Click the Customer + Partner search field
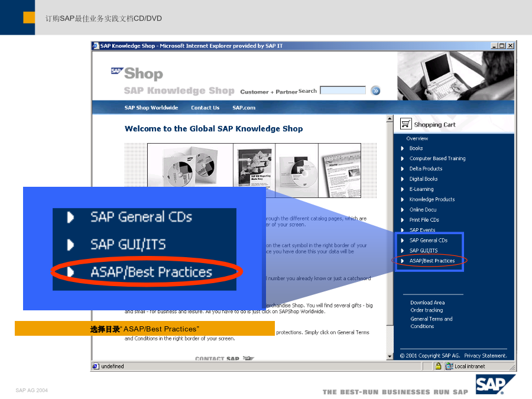The width and height of the screenshot is (532, 399). 343,90
